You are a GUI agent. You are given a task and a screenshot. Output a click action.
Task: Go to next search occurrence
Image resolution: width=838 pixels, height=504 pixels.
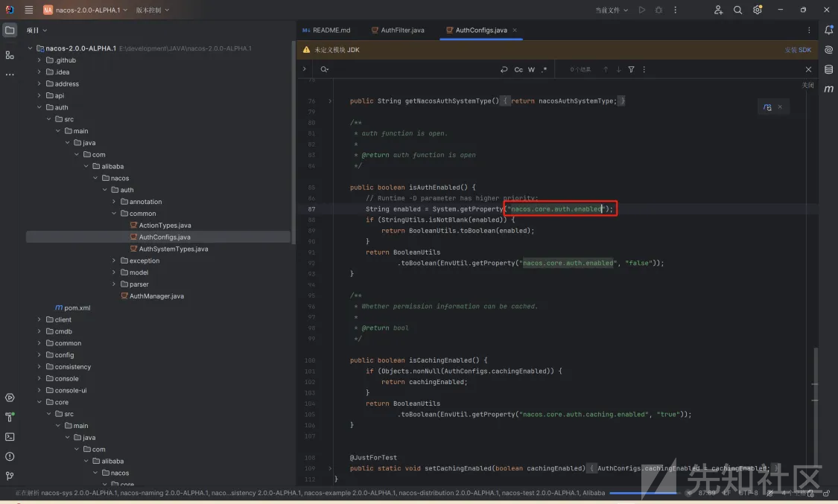[618, 69]
